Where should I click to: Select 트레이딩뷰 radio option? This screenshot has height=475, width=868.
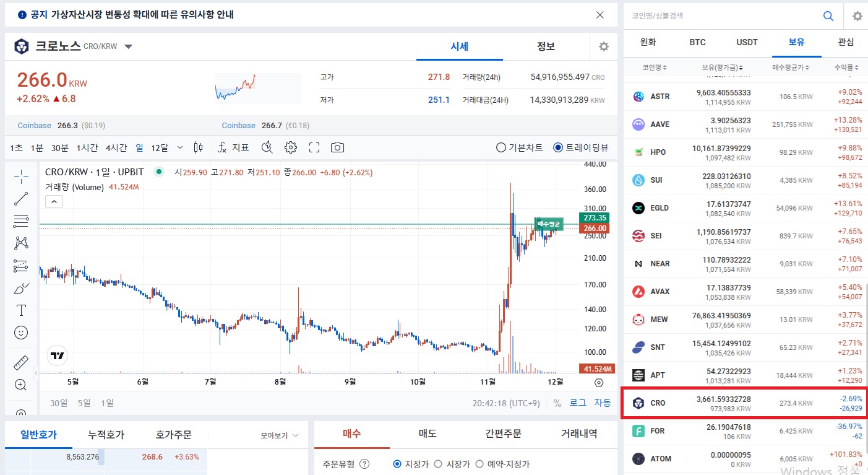(x=581, y=147)
